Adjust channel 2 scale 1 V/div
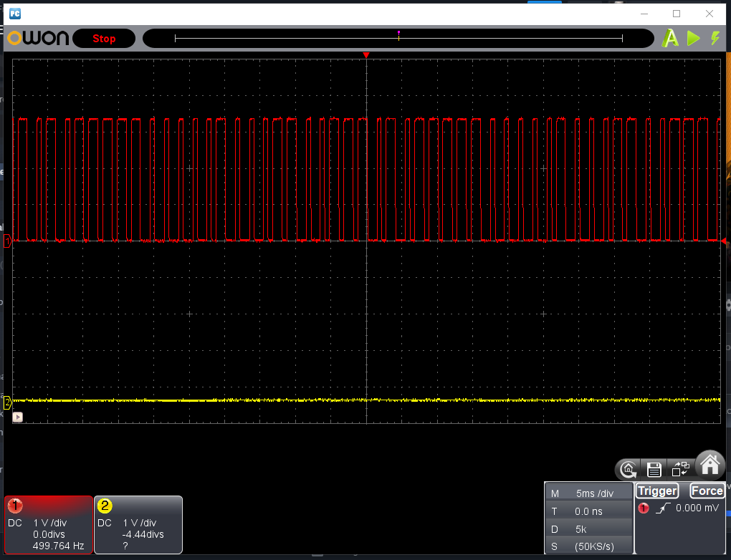731x560 pixels. point(140,523)
